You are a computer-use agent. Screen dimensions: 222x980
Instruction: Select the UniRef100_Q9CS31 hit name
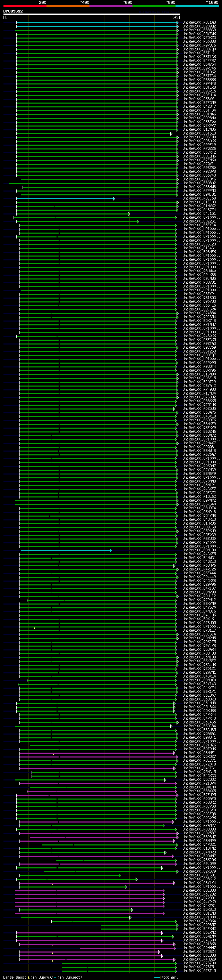click(x=199, y=875)
